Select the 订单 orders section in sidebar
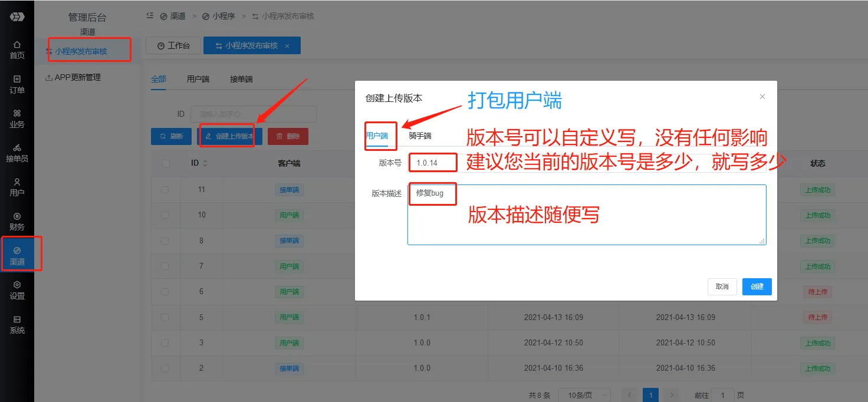Viewport: 868px width, 402px height. click(17, 84)
